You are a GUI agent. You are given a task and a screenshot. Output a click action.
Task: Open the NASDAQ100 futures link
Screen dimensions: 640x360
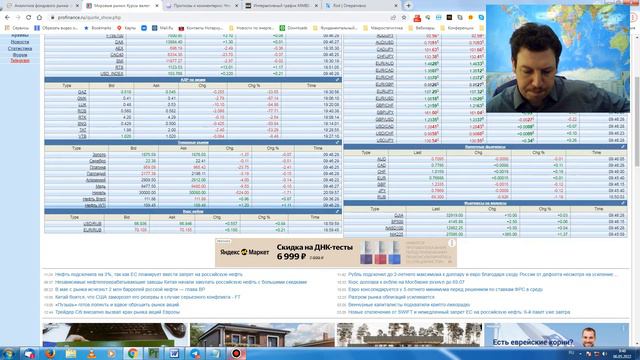(394, 228)
